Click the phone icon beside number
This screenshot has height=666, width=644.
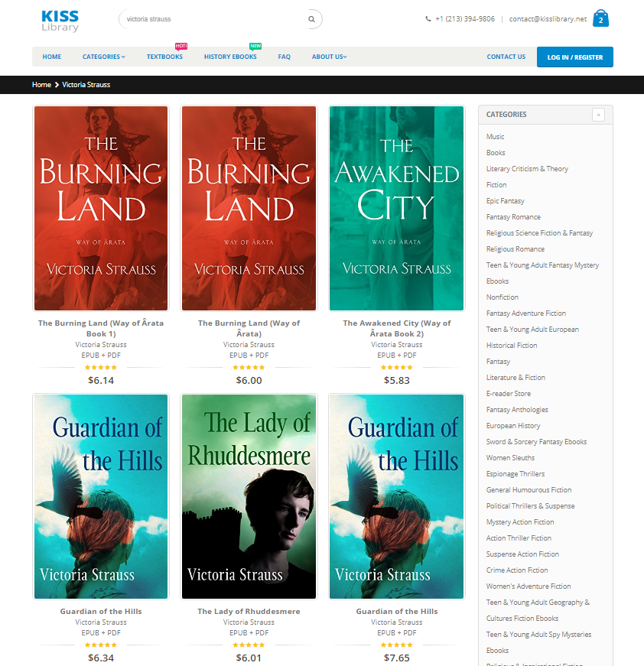pos(428,19)
